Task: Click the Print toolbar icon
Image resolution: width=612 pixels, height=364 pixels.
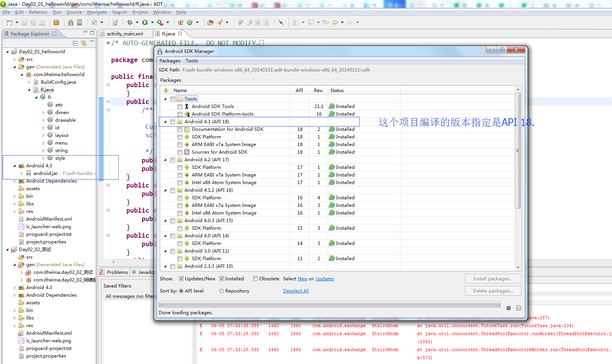Action: 42,22
